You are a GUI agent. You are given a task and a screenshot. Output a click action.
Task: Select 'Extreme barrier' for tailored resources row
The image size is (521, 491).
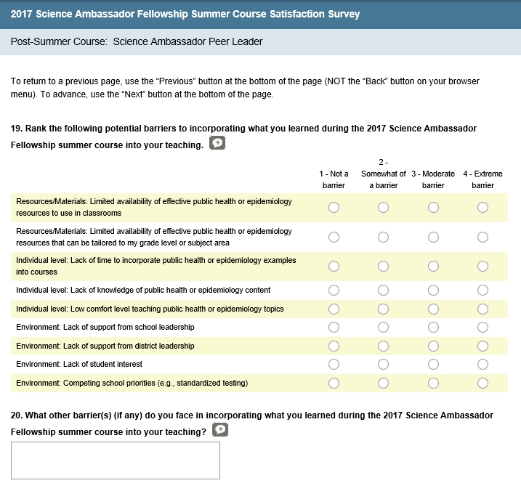click(482, 237)
